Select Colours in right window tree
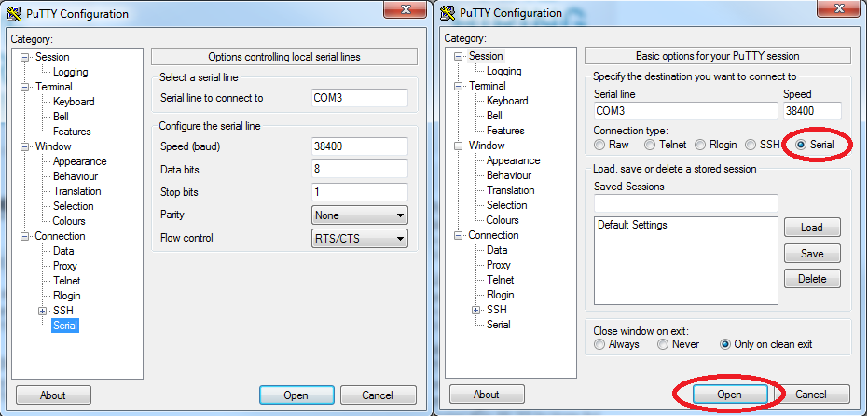This screenshot has width=868, height=416. point(503,220)
